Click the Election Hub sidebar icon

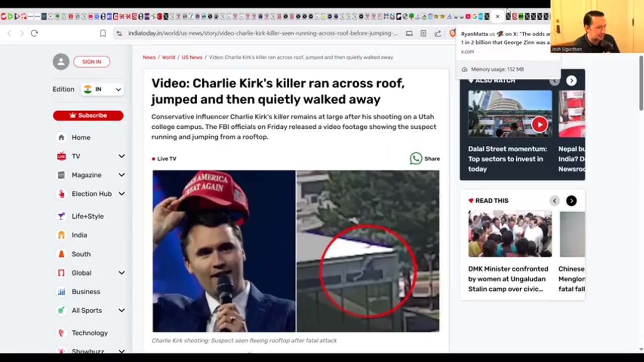pyautogui.click(x=61, y=194)
